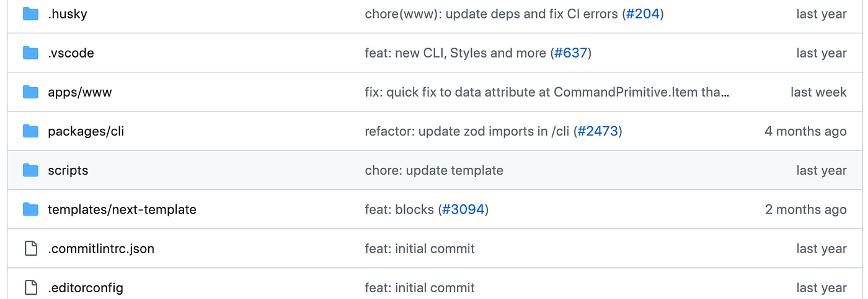Open pull request #2473 link
The image size is (868, 299).
click(598, 131)
